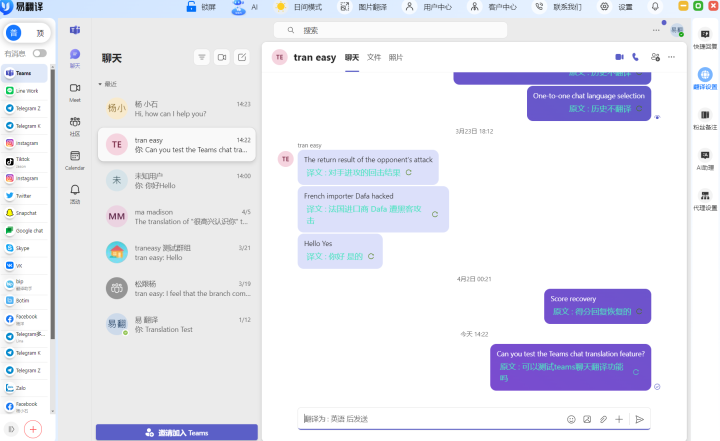Click the Teams search box
Screen dimensions: 720x441
pyautogui.click(x=390, y=30)
